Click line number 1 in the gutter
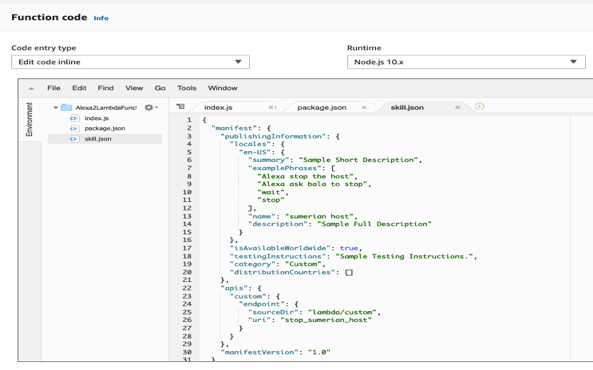 (189, 120)
